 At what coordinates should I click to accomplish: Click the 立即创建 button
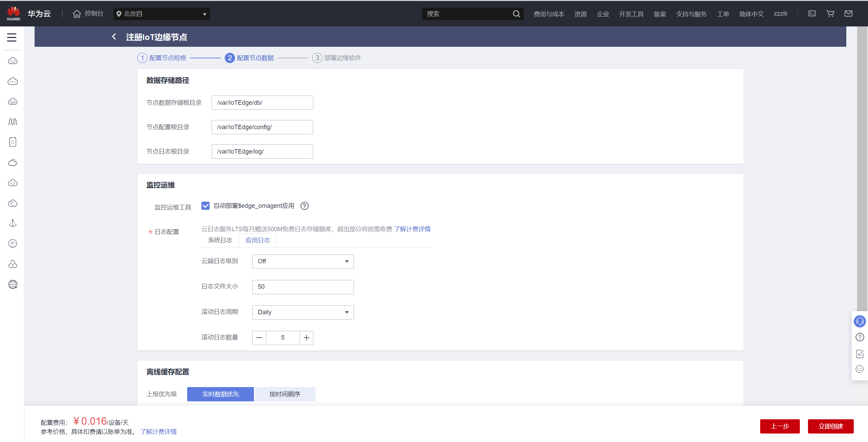tap(831, 426)
